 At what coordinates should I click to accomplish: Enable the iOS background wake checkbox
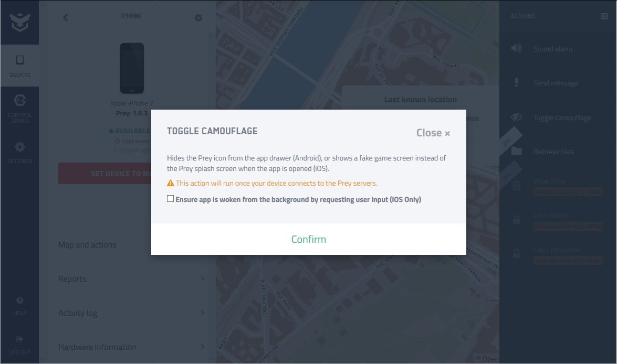click(170, 199)
